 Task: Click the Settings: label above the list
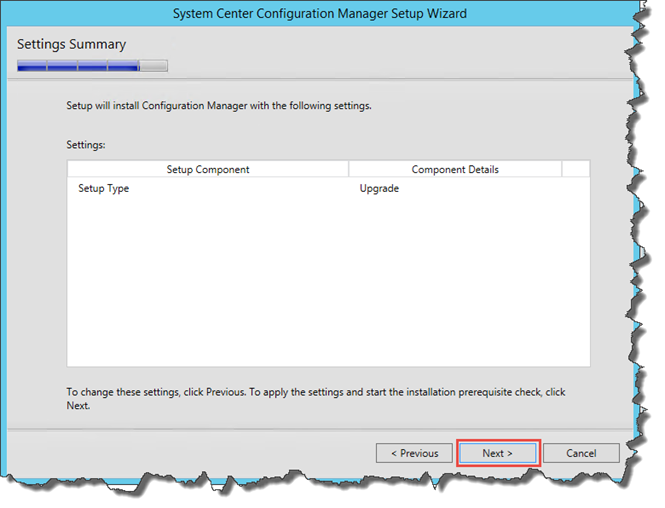tap(86, 145)
